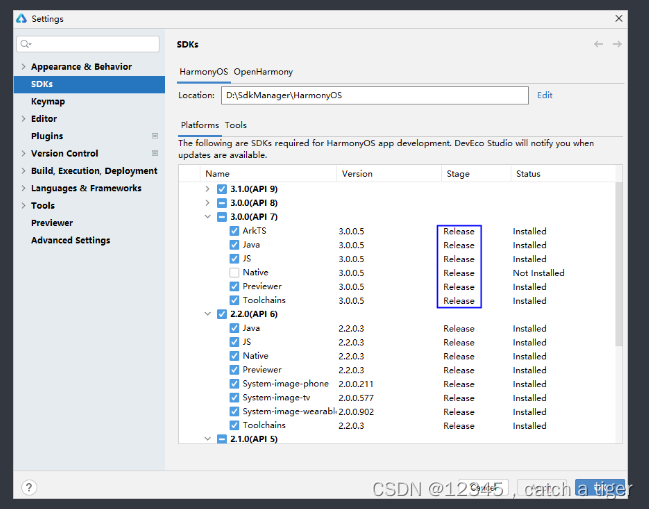Image resolution: width=649 pixels, height=509 pixels.
Task: Open Plugins settings
Action: pos(47,136)
